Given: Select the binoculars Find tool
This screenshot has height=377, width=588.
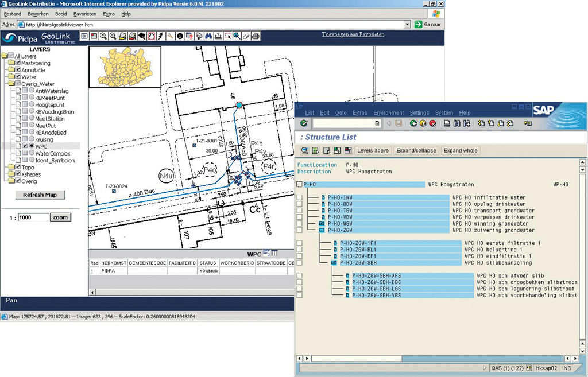Looking at the screenshot, I should click(x=208, y=36).
